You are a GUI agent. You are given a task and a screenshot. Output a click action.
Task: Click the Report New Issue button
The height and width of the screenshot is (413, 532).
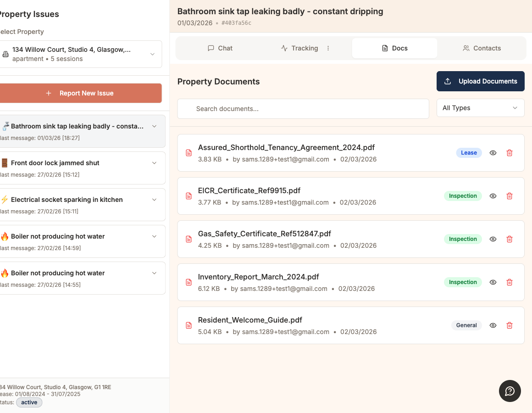click(81, 93)
